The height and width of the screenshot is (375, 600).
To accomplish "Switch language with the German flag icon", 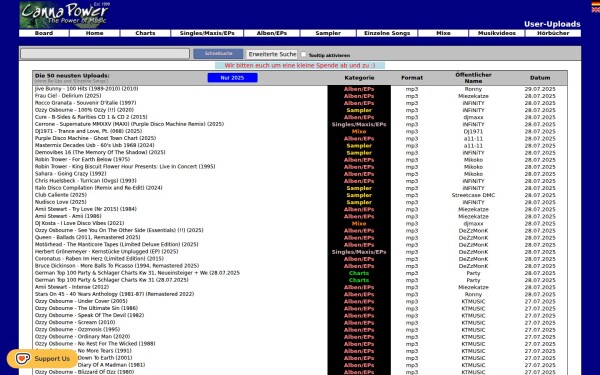I will [596, 4].
